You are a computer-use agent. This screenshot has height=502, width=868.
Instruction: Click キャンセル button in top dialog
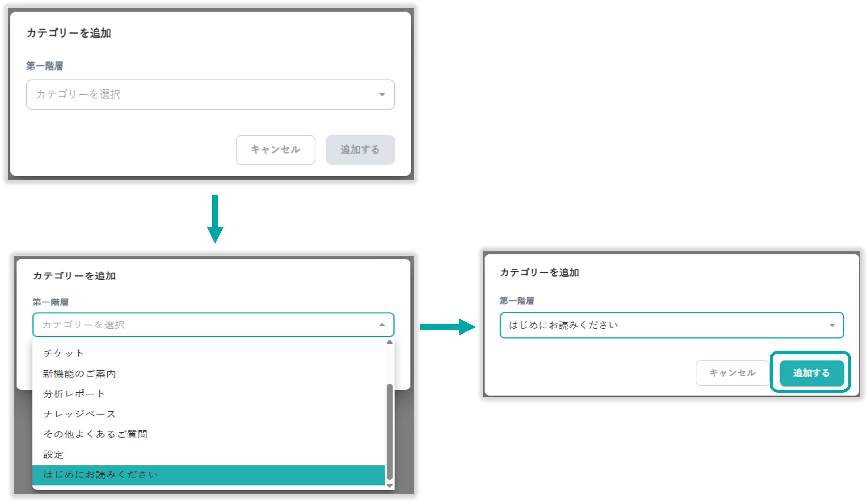pyautogui.click(x=275, y=150)
